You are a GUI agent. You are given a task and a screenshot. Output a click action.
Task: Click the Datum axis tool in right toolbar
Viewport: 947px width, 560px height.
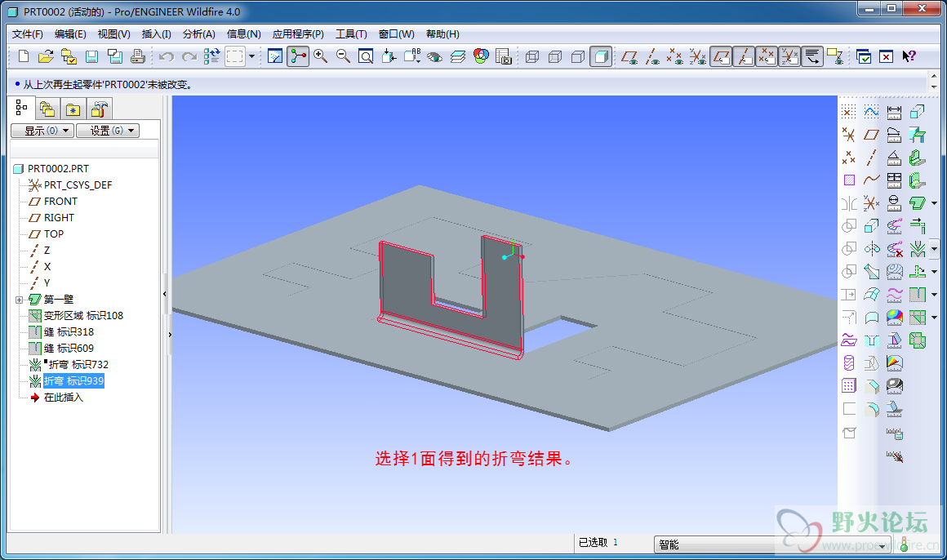point(872,157)
